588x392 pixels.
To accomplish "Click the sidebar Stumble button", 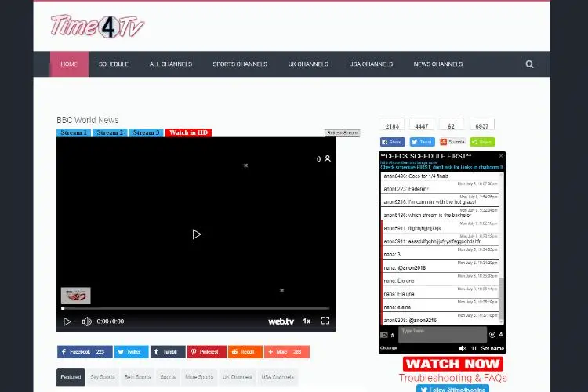I will tap(452, 142).
